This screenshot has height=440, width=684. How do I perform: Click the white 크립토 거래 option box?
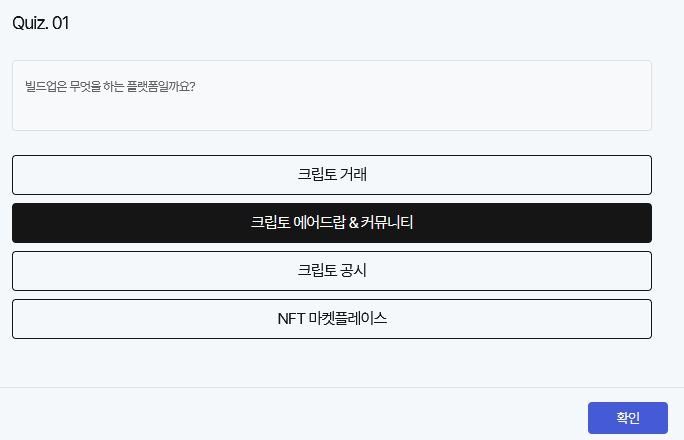(332, 175)
